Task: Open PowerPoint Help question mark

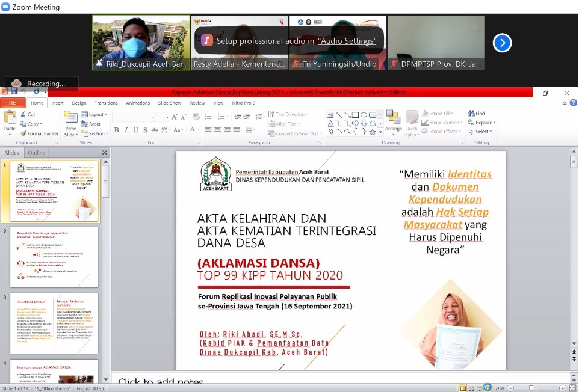Action: [573, 103]
